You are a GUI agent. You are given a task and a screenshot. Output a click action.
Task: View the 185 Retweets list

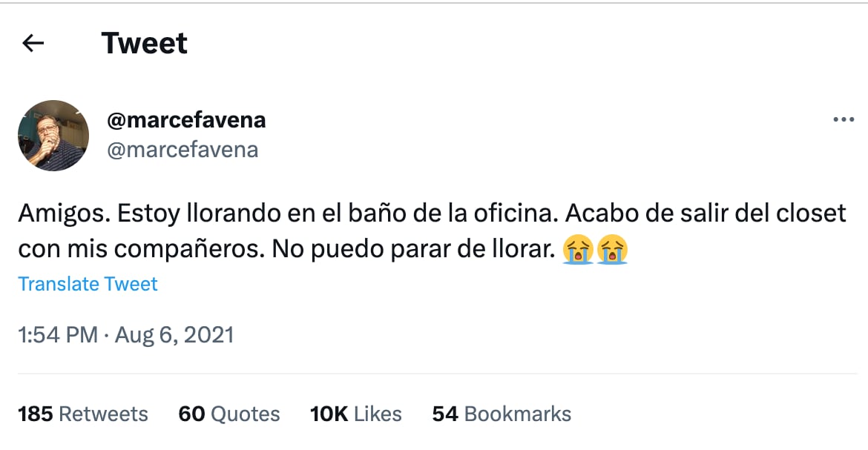[82, 414]
